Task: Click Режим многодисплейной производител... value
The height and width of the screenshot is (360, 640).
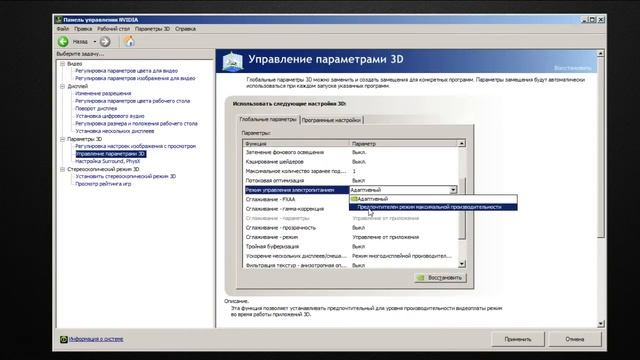Action: [x=402, y=256]
